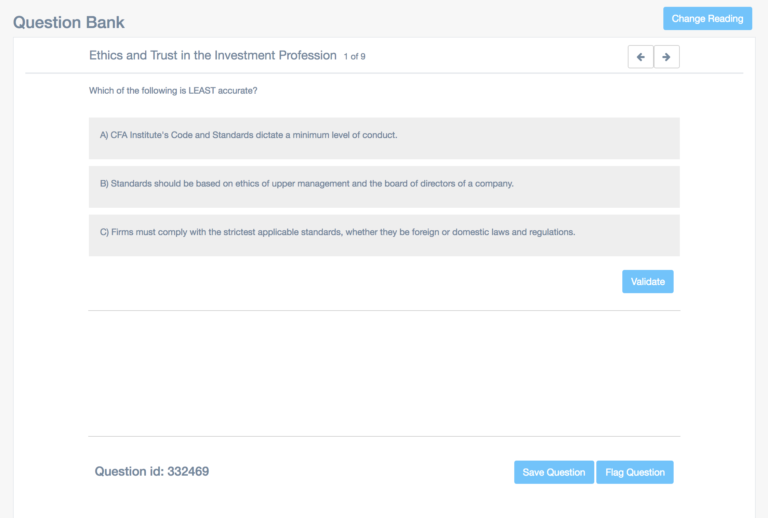The width and height of the screenshot is (768, 518).
Task: Go to the previous question with left arrow
Action: click(640, 57)
